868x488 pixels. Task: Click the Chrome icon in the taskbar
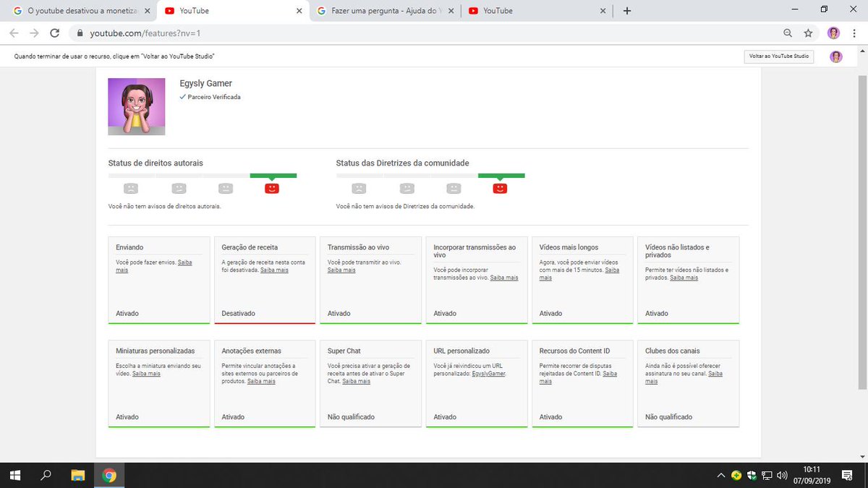tap(109, 475)
